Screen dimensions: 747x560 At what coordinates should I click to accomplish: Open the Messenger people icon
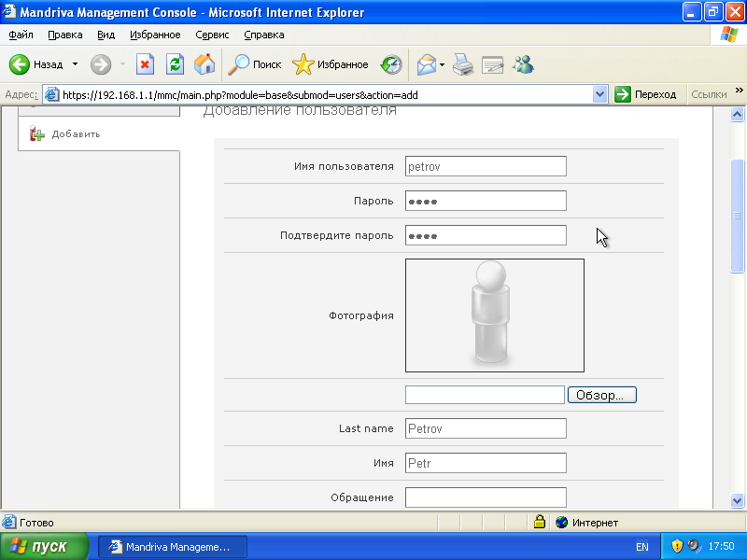[523, 64]
